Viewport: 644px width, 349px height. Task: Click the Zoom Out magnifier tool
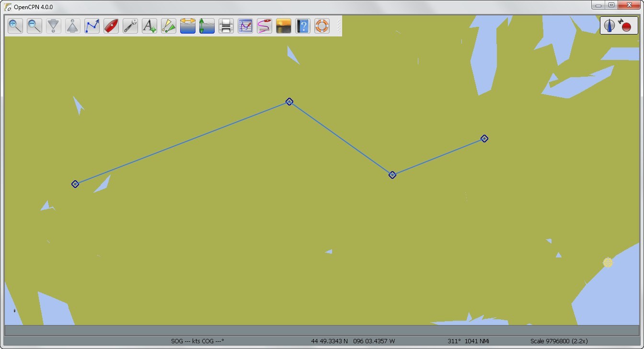(x=34, y=26)
